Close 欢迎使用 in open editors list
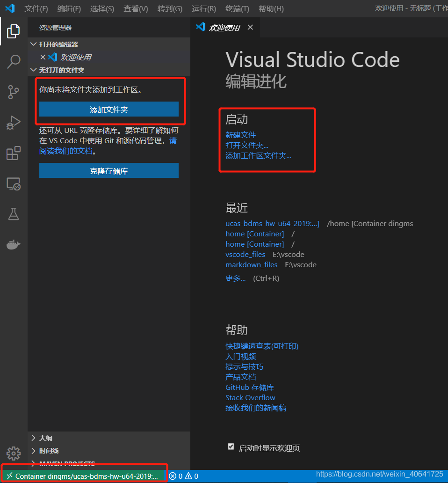Image resolution: width=448 pixels, height=483 pixels. coord(43,57)
